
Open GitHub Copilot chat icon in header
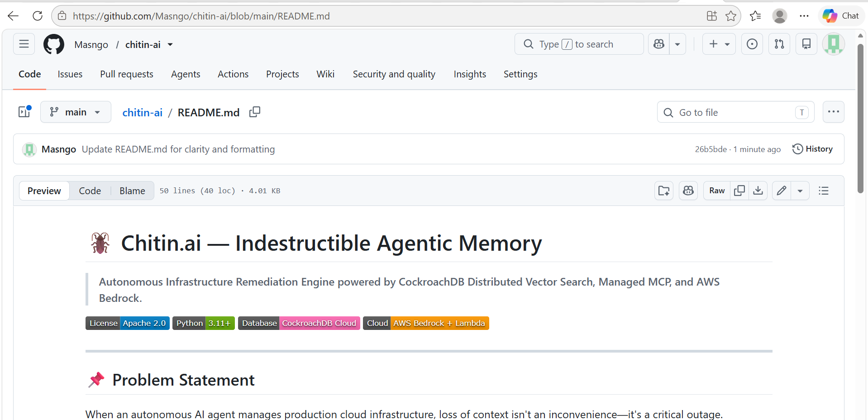click(659, 44)
